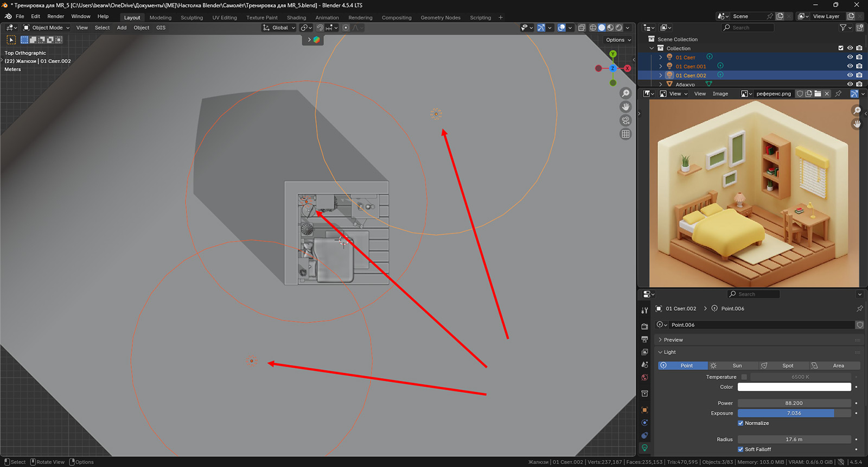
Task: Click the zoom magnifier icon in viewport
Action: tap(626, 93)
